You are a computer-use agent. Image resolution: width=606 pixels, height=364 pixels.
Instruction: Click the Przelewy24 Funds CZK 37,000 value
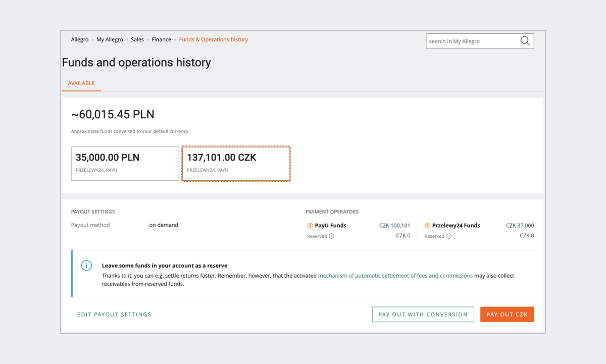520,226
